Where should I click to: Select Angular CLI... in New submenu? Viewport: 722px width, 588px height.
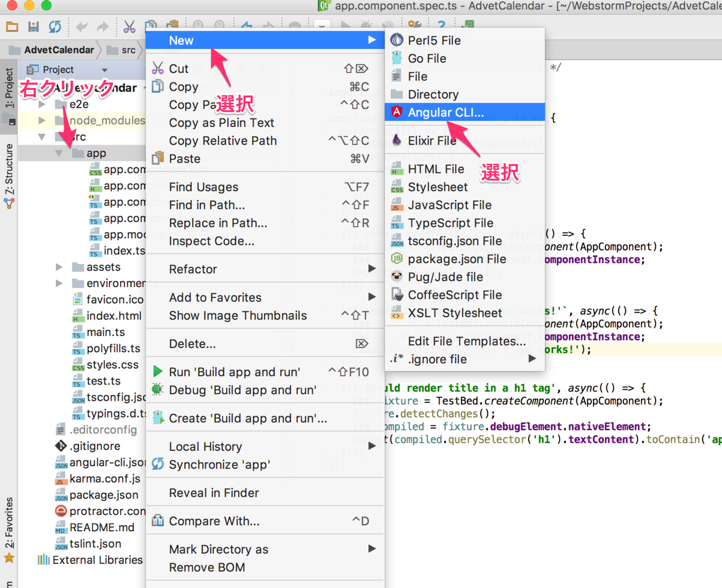pos(465,112)
